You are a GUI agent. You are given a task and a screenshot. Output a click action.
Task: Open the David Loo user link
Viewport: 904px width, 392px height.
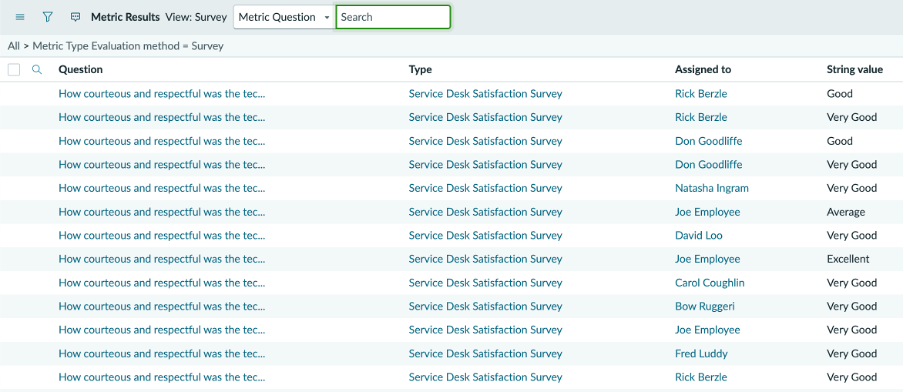tap(699, 235)
